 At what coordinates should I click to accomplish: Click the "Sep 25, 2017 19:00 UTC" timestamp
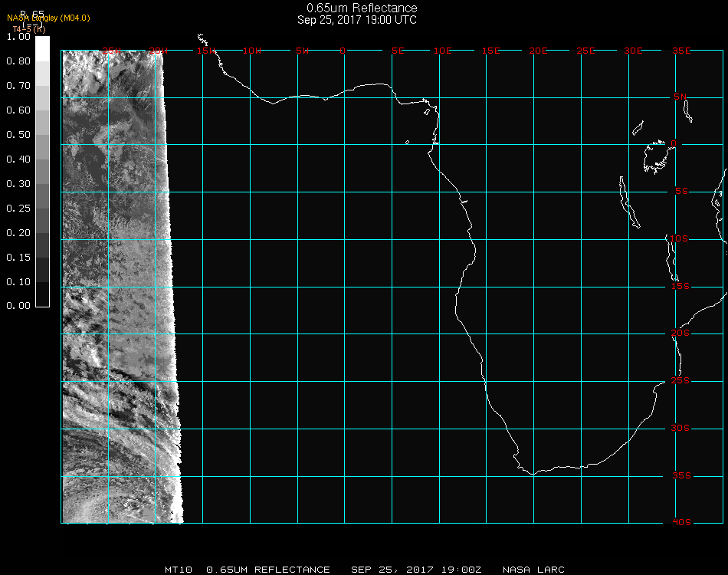[357, 20]
